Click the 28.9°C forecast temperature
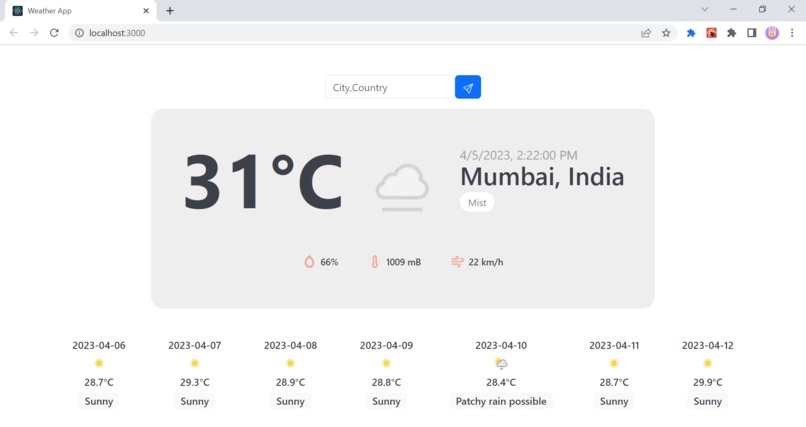Viewport: 806px width, 427px height. click(x=290, y=382)
